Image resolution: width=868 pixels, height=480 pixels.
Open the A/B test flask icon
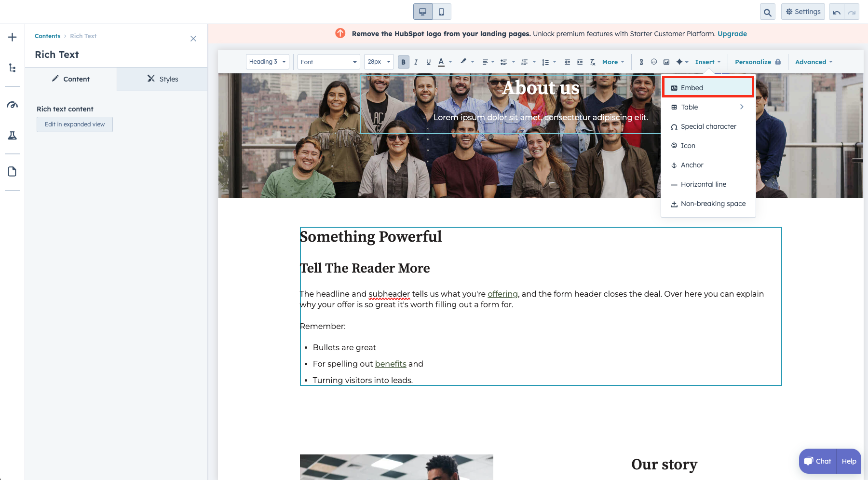pyautogui.click(x=12, y=136)
